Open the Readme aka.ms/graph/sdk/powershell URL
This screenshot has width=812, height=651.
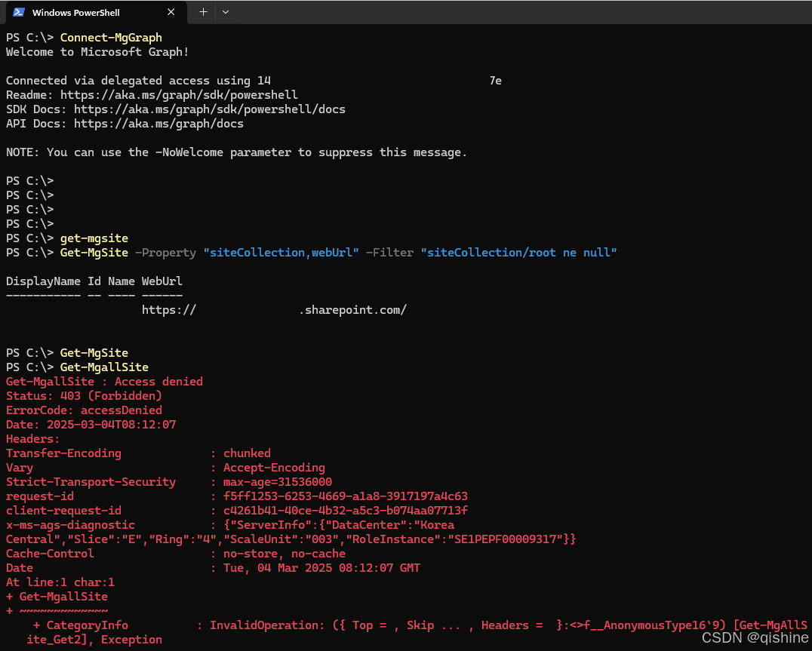click(x=179, y=95)
